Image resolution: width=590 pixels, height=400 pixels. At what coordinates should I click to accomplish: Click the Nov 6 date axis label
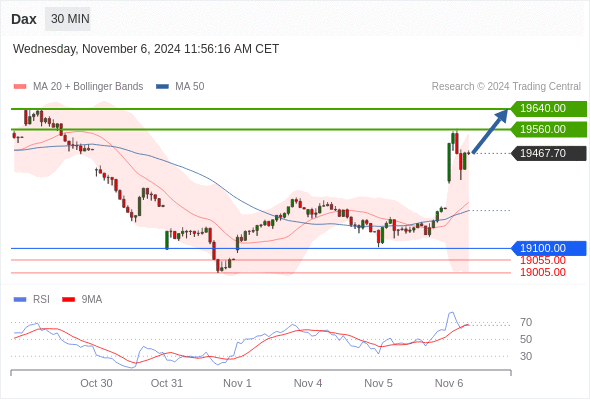449,383
